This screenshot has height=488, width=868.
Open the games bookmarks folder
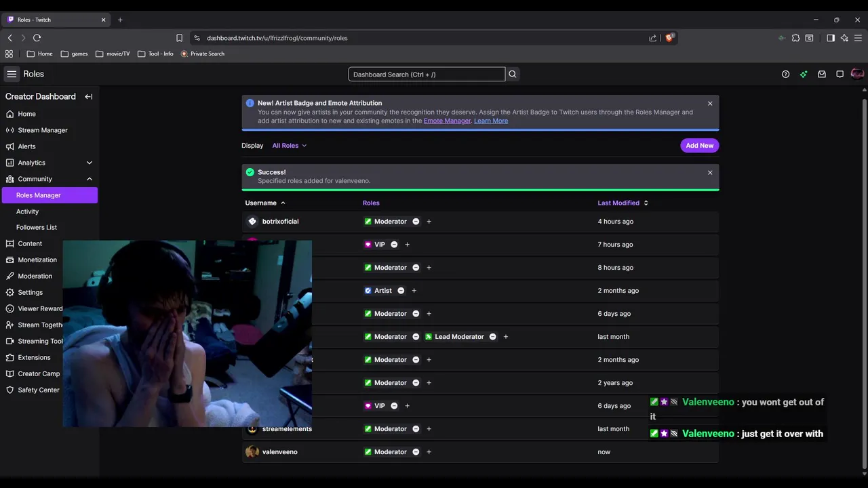click(74, 54)
